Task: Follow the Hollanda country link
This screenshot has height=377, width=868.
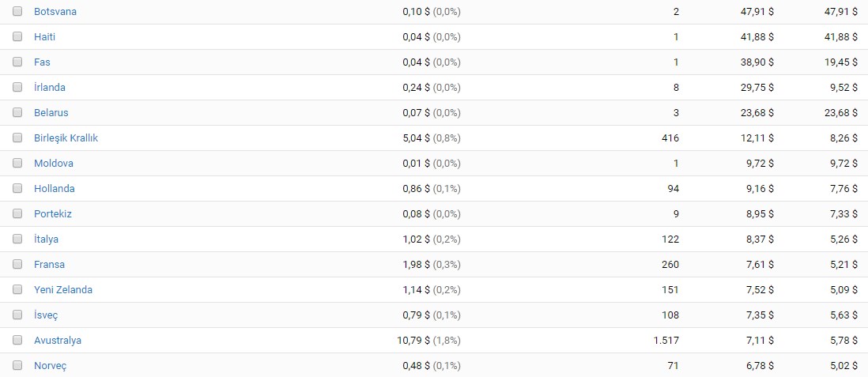Action: (55, 189)
